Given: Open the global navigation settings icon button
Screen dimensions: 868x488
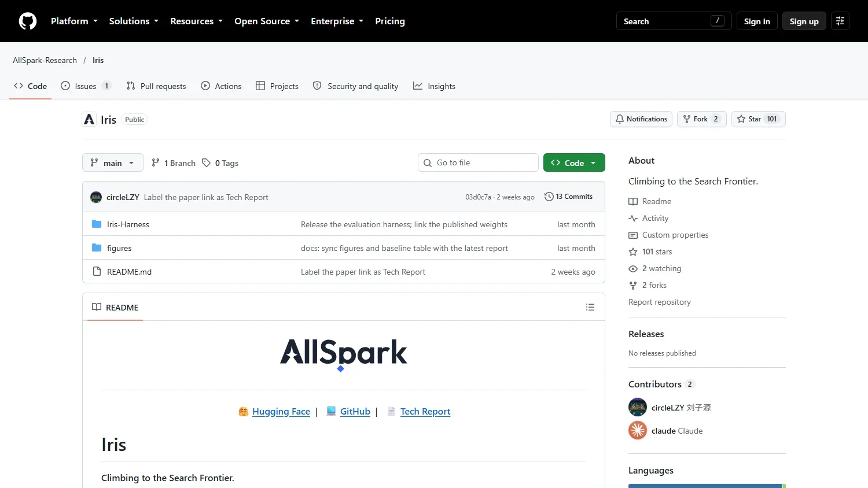Looking at the screenshot, I should tap(840, 21).
